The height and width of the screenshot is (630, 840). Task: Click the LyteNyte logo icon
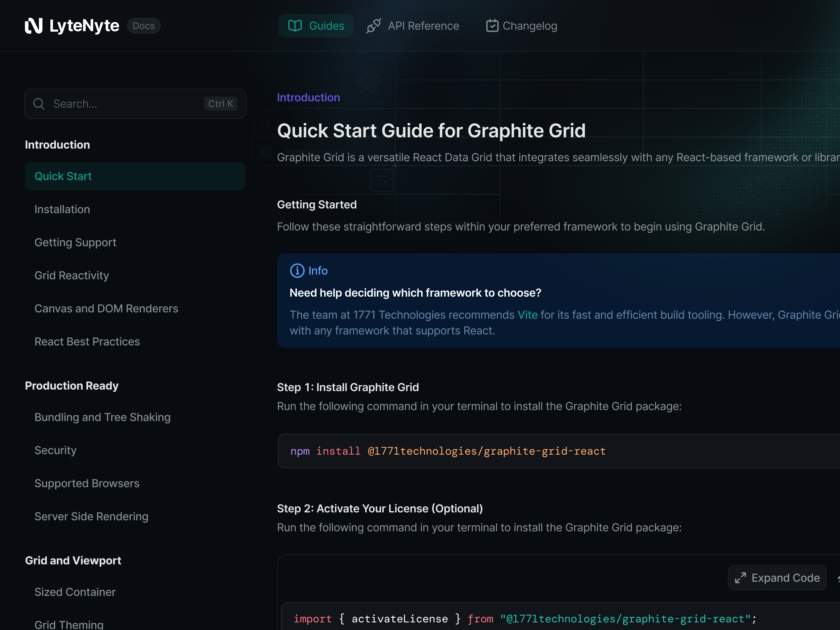point(34,25)
